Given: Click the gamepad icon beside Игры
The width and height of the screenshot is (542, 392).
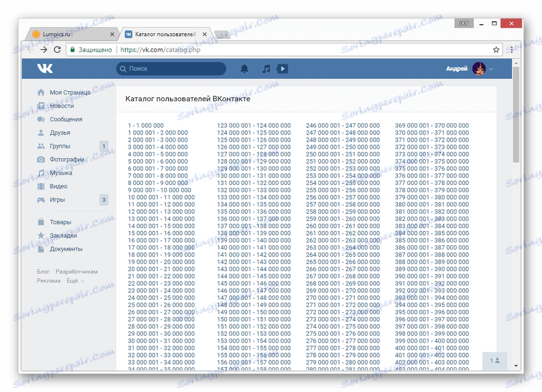Looking at the screenshot, I should 41,200.
